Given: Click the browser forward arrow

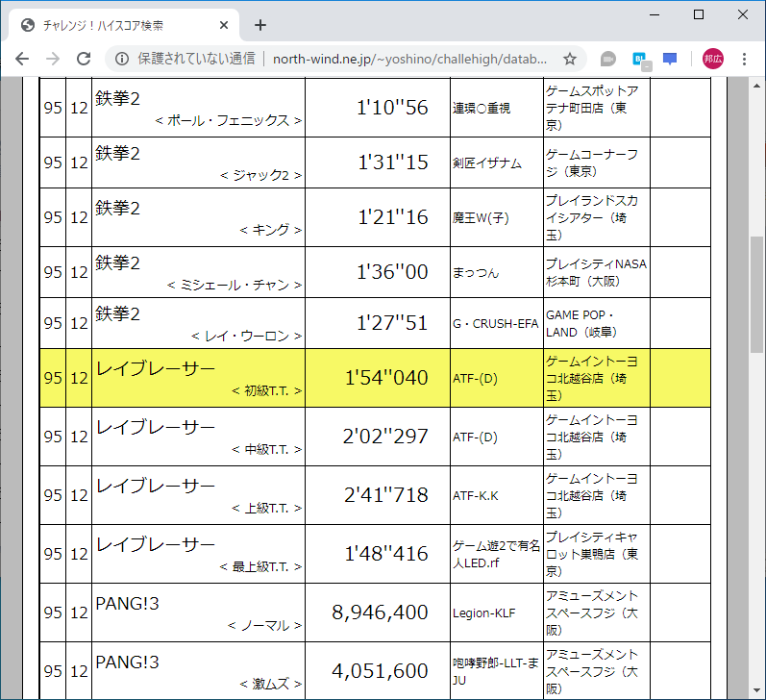Looking at the screenshot, I should point(53,60).
